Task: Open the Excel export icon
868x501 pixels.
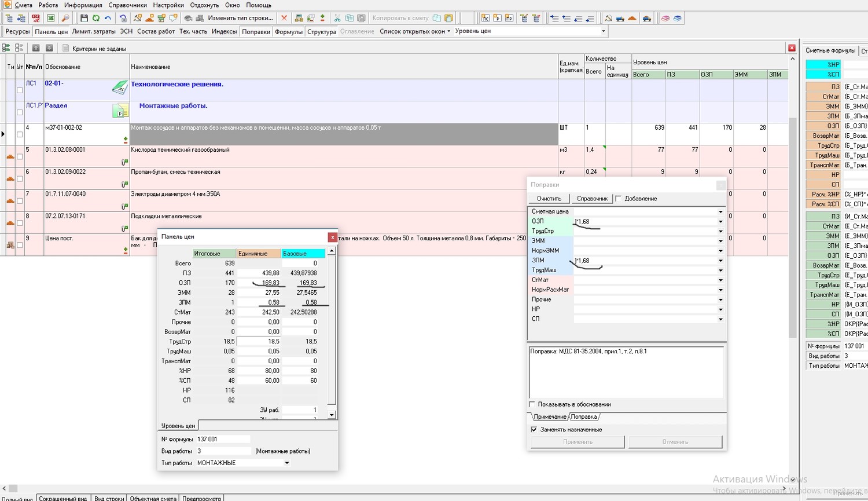Action: 50,19
